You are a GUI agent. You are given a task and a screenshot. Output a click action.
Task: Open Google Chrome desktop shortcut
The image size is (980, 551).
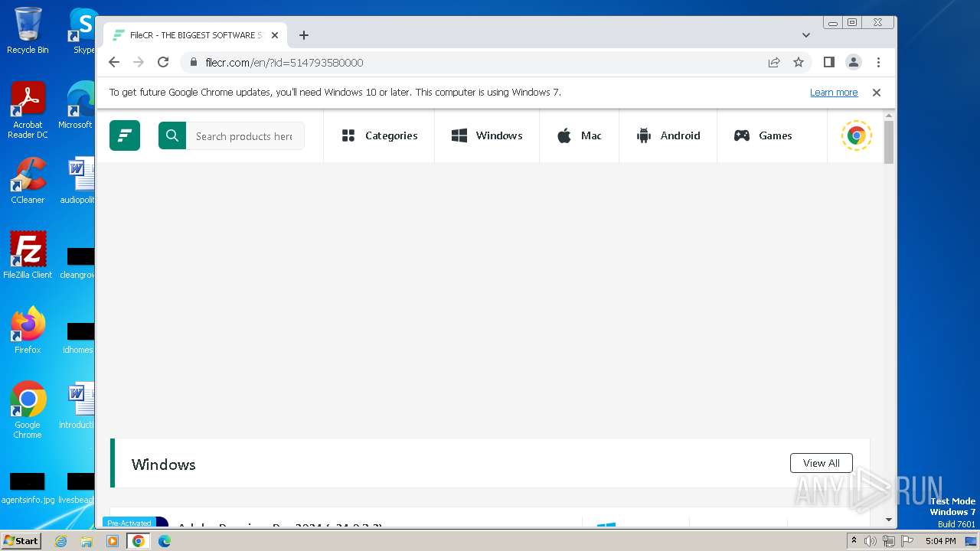pos(28,409)
